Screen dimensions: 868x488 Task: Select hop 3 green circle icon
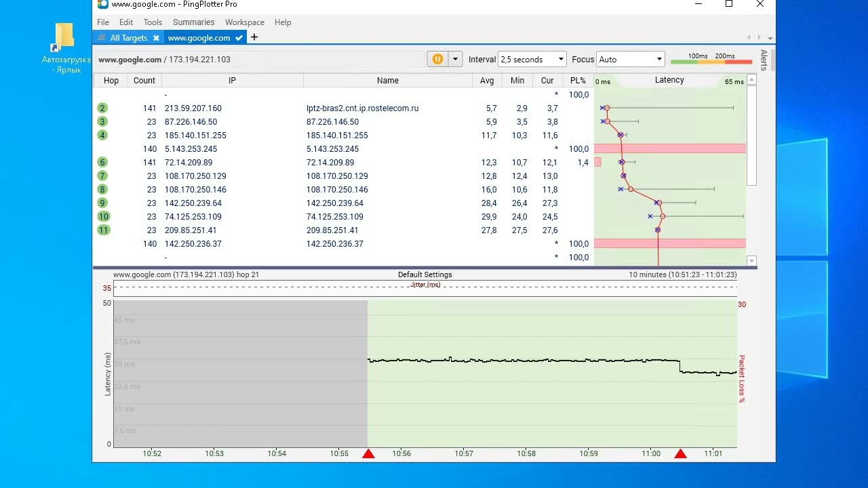(x=102, y=122)
